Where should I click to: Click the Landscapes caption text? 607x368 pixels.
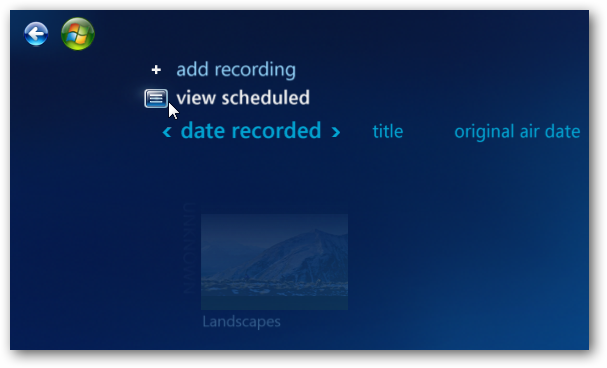click(x=241, y=322)
